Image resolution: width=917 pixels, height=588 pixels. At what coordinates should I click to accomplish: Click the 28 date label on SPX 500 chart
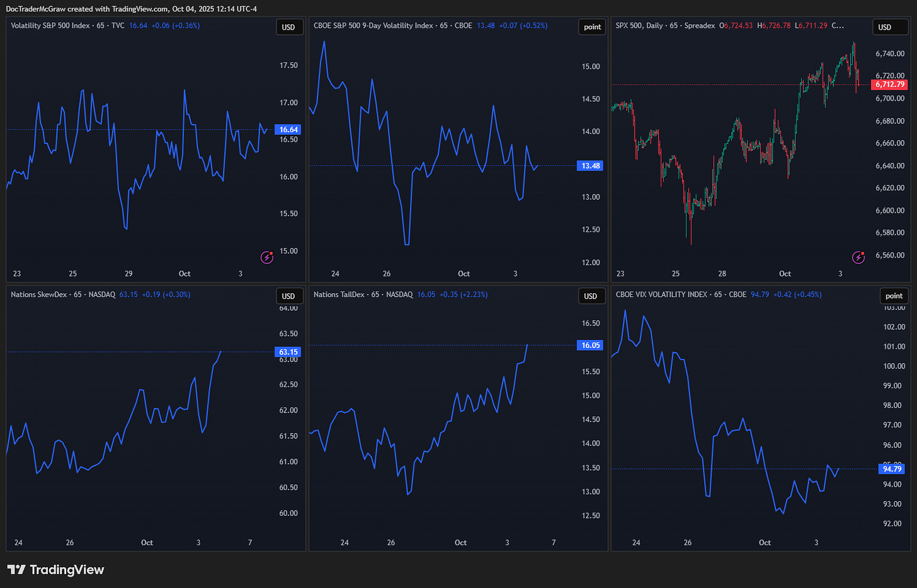[x=722, y=274]
